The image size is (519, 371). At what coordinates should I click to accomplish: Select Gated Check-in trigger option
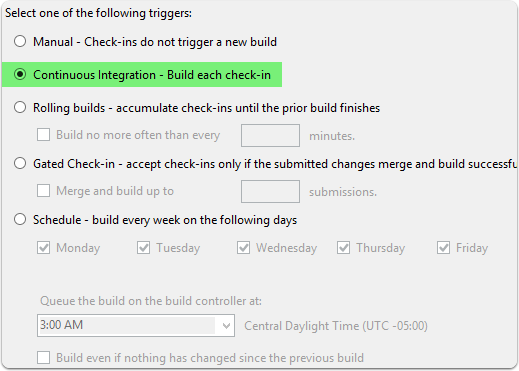[x=20, y=163]
